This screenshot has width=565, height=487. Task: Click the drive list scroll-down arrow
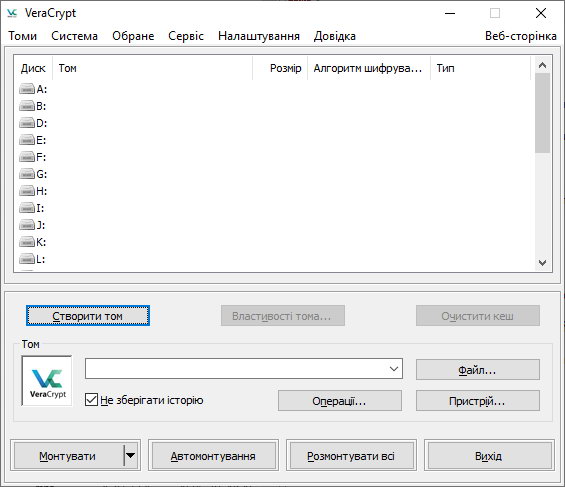coord(542,263)
